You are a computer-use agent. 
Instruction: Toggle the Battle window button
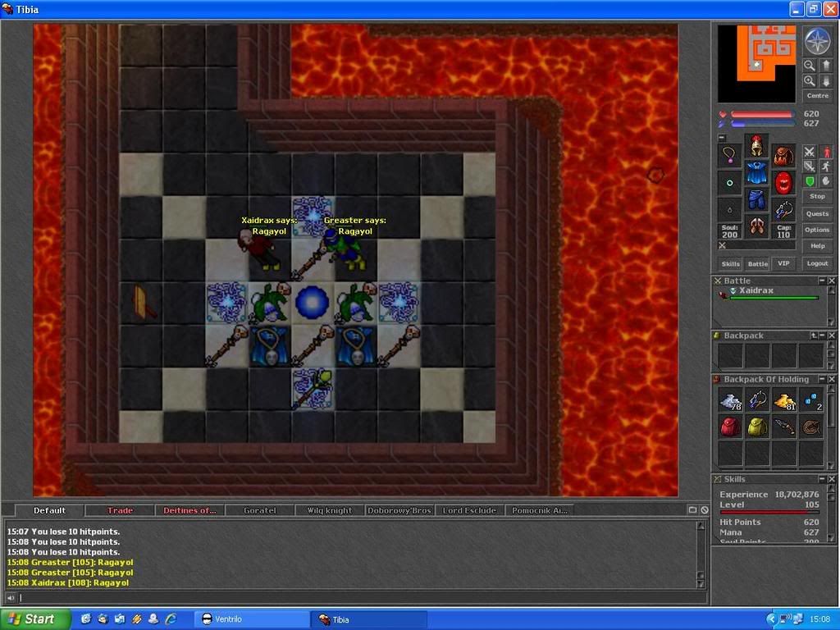tap(757, 263)
